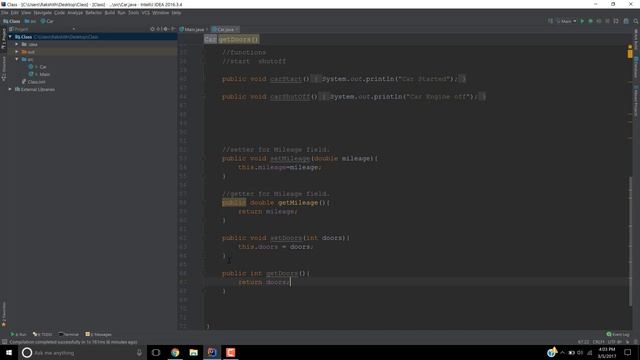Image resolution: width=640 pixels, height=360 pixels.
Task: Click the layout icon beside Project Structure
Action: click(x=616, y=21)
